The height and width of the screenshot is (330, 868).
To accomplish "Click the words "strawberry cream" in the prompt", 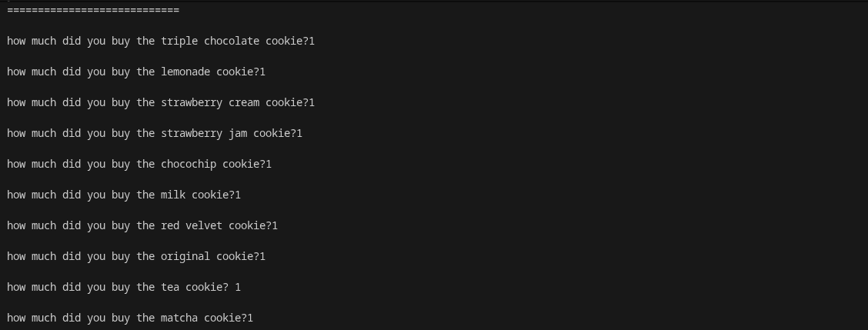I will pyautogui.click(x=210, y=102).
